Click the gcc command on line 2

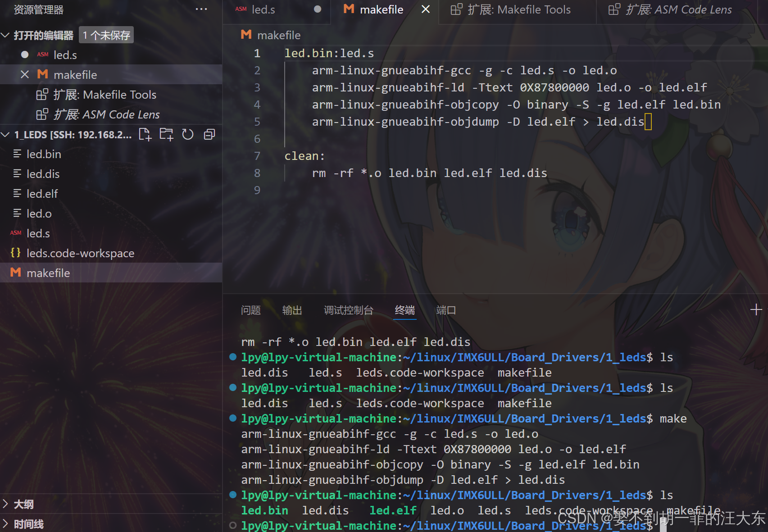tap(464, 70)
